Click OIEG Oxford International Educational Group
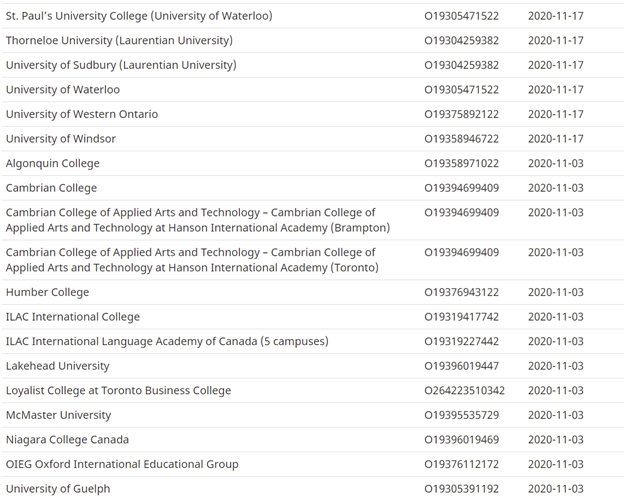624x498 pixels. coord(122,464)
